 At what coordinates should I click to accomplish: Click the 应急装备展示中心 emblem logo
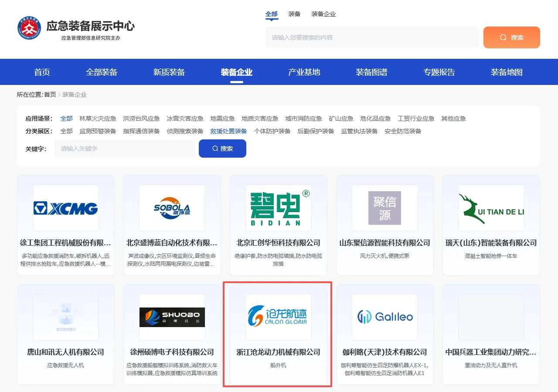click(x=29, y=28)
